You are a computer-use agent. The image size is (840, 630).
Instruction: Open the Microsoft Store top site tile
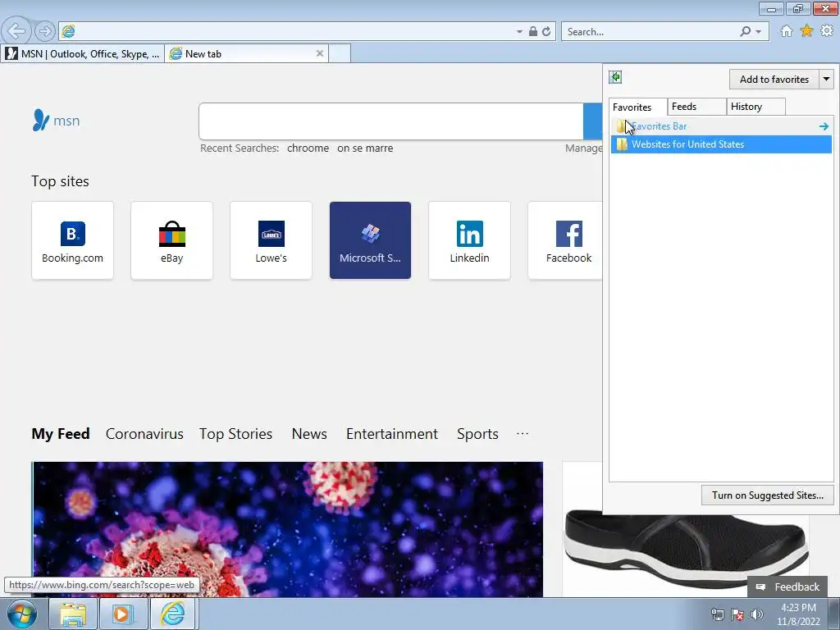click(370, 240)
